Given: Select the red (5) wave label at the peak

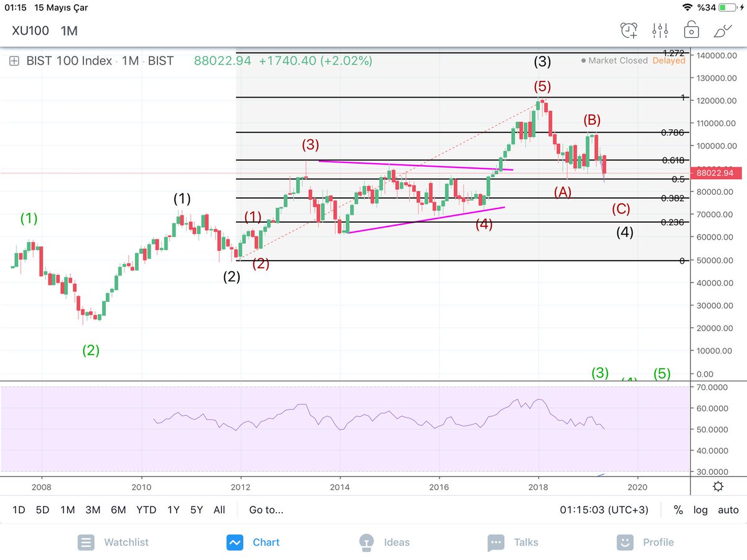Looking at the screenshot, I should (543, 86).
